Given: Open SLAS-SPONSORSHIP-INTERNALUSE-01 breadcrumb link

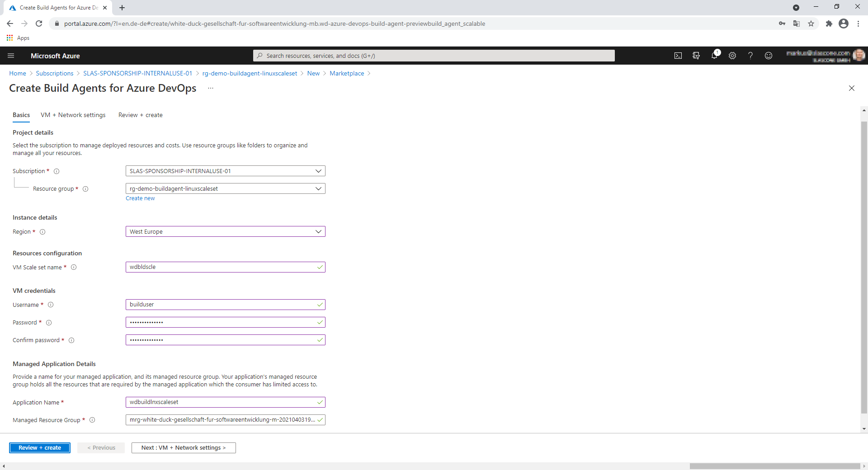Looking at the screenshot, I should [x=137, y=73].
